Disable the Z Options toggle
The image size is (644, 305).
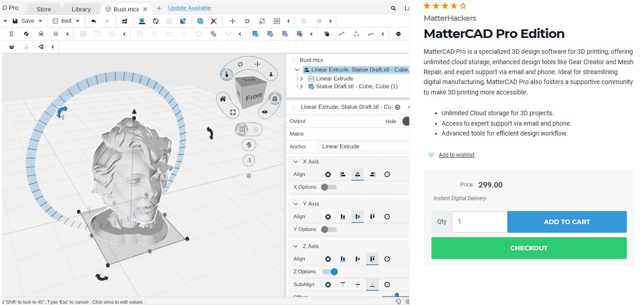pyautogui.click(x=330, y=272)
